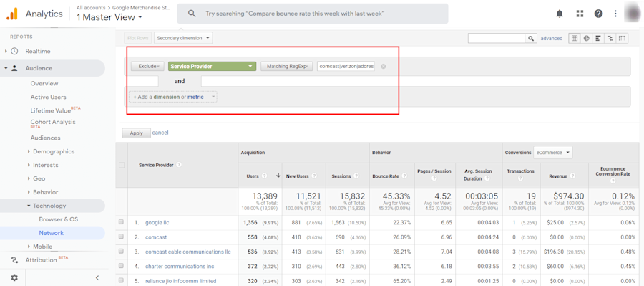This screenshot has width=644, height=286.
Task: Show help for Users metric
Action: 265,176
